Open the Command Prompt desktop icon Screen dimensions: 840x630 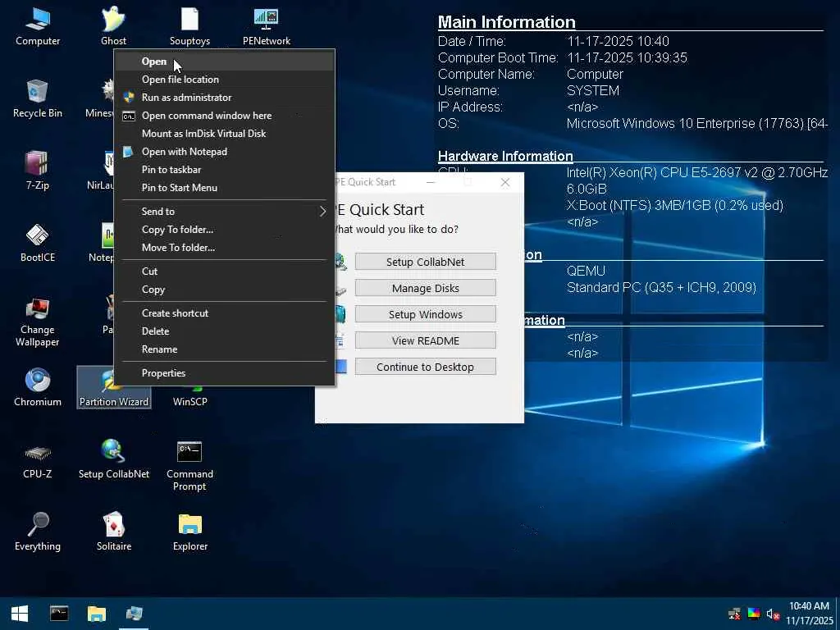click(189, 454)
